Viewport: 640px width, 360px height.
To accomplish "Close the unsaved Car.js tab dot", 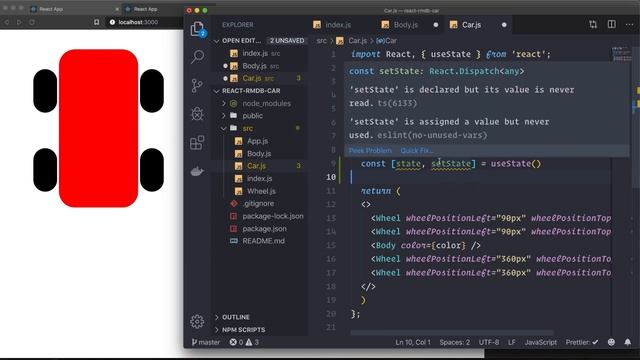I will click(x=504, y=25).
